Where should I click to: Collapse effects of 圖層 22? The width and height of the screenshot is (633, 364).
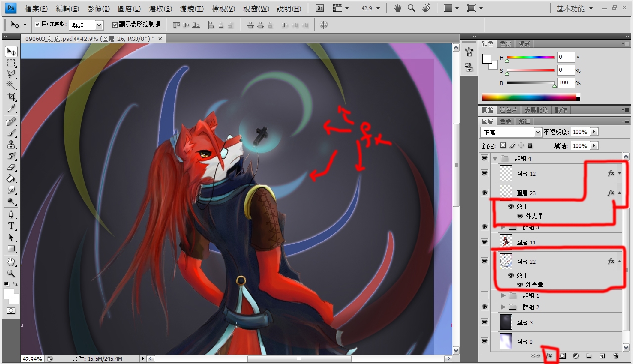[619, 261]
